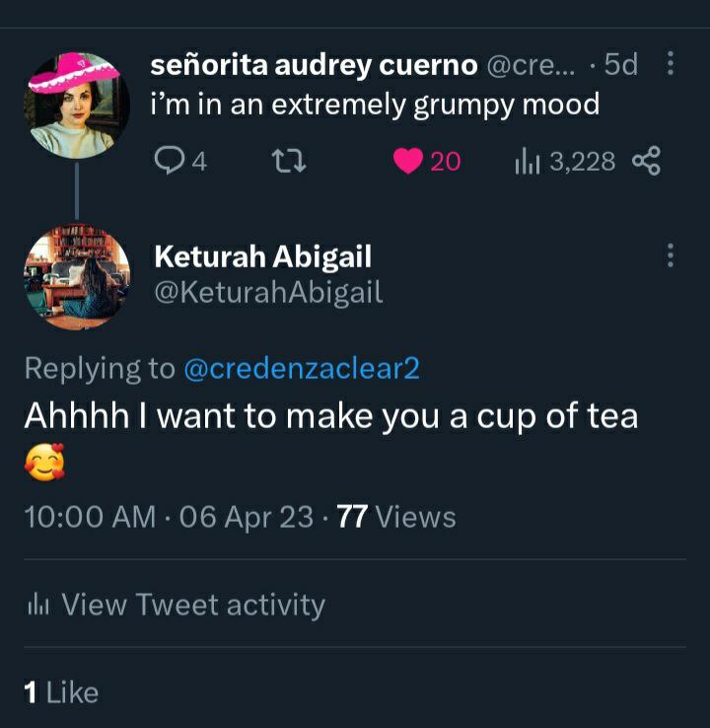Visit the @credenzaclear2 mention link

pyautogui.click(x=302, y=368)
